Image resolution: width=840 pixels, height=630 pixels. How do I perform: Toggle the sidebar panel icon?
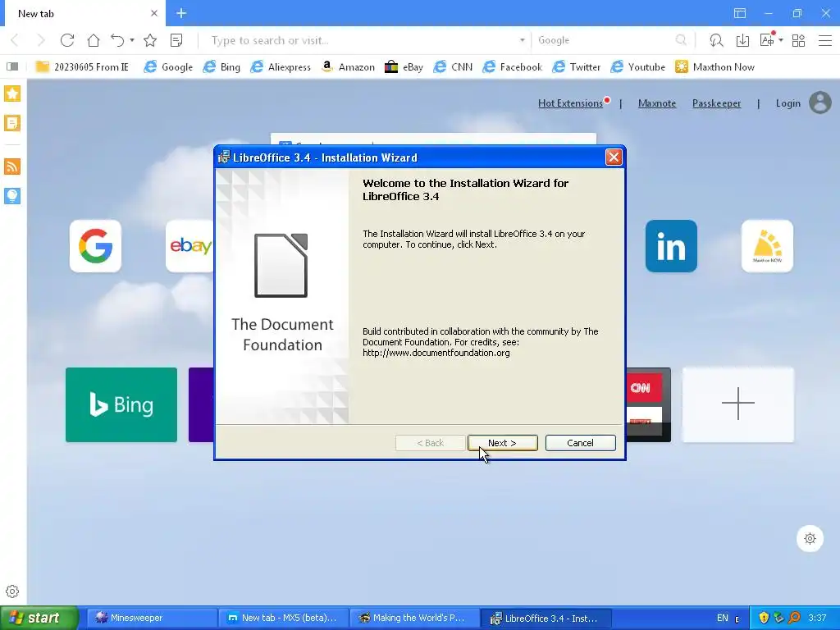click(x=12, y=66)
